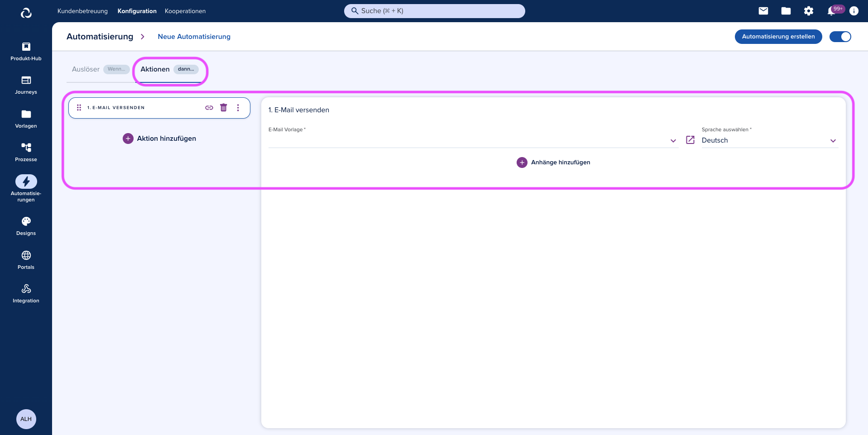Click the Wenn... badge on the Auslöser tab
This screenshot has width=868, height=435.
(116, 69)
